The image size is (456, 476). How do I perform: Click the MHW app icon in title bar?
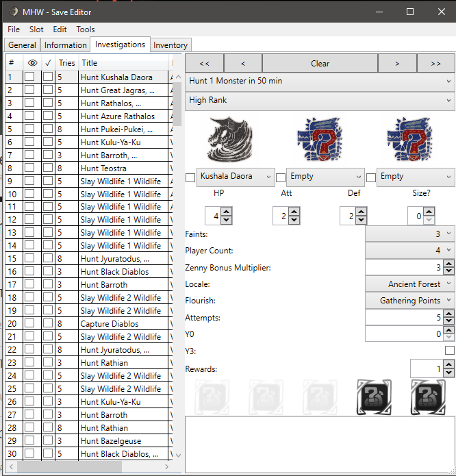click(13, 12)
